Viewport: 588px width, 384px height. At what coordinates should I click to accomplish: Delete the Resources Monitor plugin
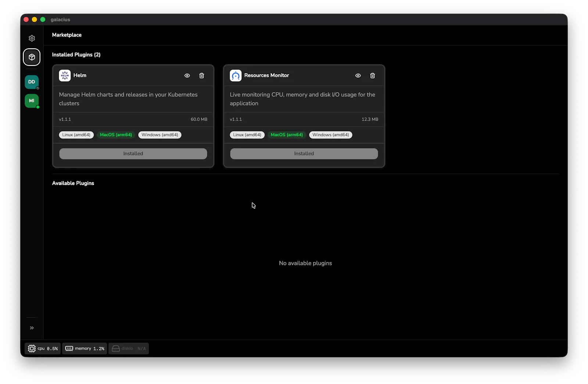click(x=373, y=76)
